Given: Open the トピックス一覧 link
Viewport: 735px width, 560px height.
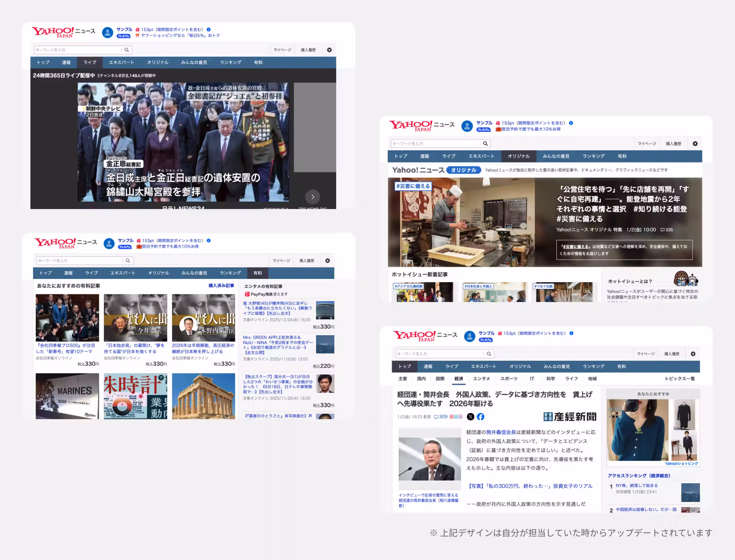Looking at the screenshot, I should tap(680, 379).
